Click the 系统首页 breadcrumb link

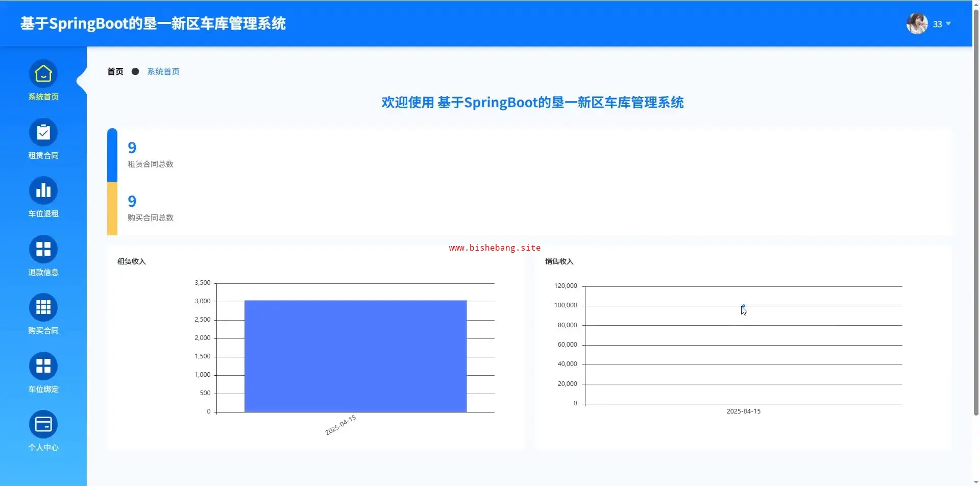point(163,71)
